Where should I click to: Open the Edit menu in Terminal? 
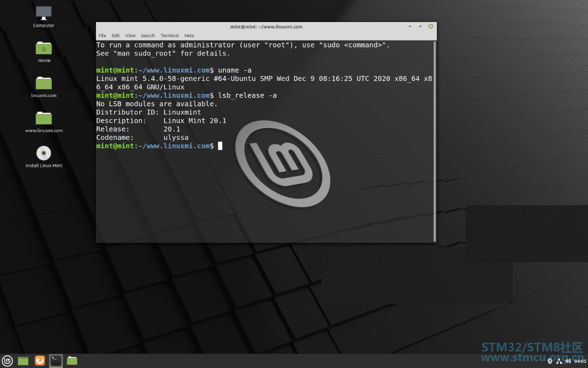[x=116, y=35]
